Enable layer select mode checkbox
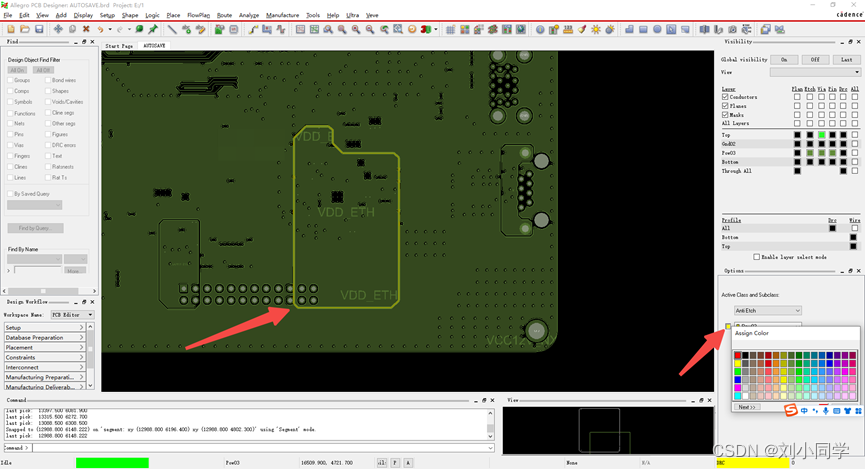The height and width of the screenshot is (469, 865). (x=757, y=257)
